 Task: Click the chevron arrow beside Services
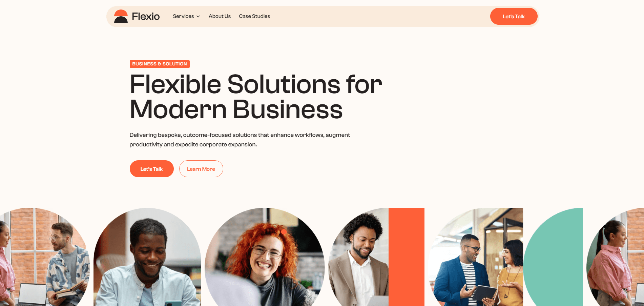point(198,17)
